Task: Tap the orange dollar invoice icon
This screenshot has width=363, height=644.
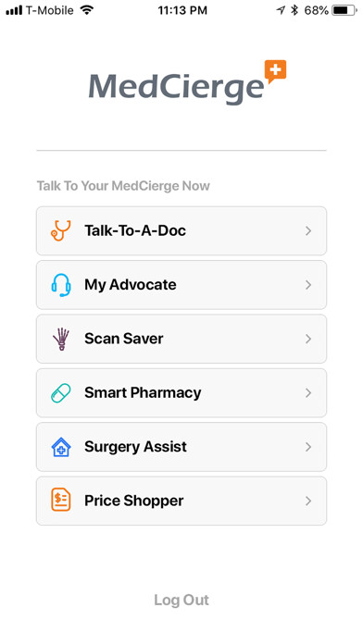Action: point(61,501)
